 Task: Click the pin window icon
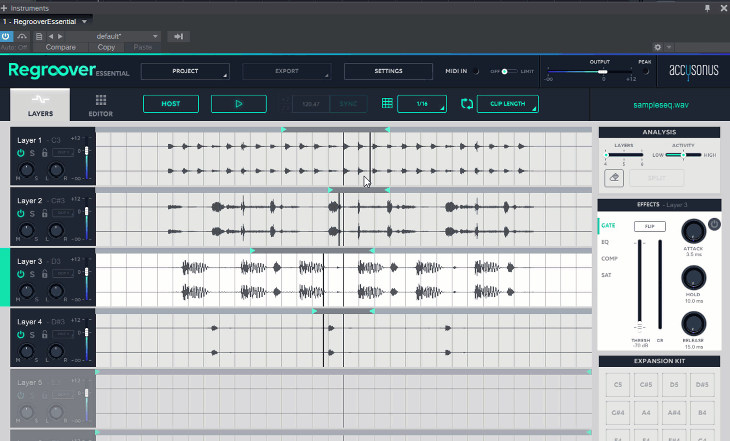pyautogui.click(x=707, y=8)
